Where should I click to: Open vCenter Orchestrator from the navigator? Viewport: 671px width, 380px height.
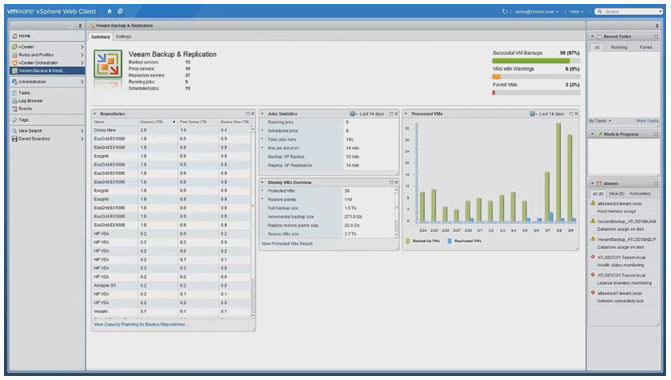point(47,63)
